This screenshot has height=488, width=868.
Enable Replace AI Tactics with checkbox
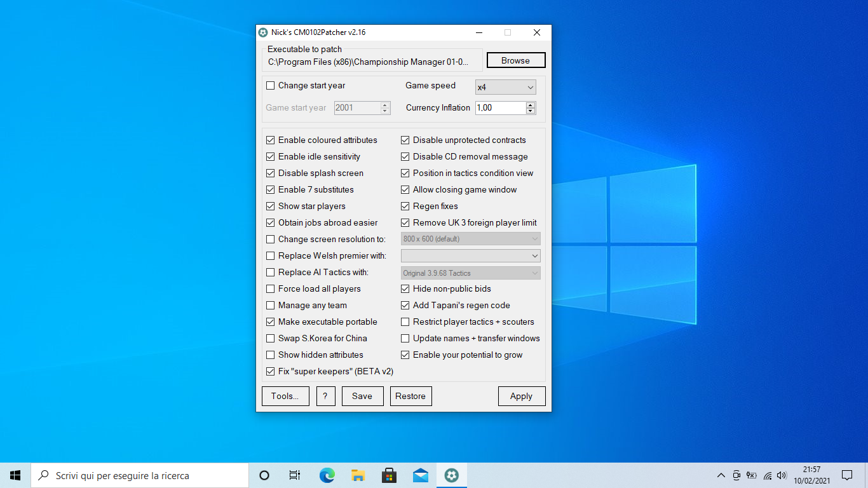(271, 273)
